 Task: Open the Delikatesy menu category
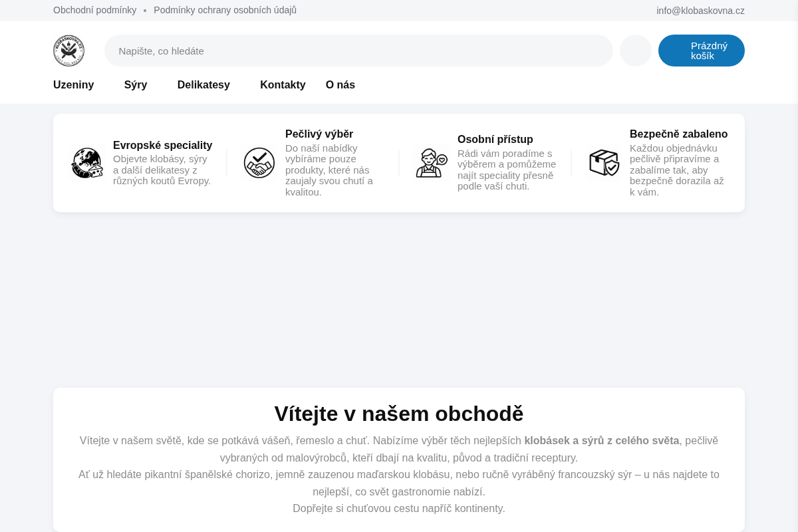203,85
